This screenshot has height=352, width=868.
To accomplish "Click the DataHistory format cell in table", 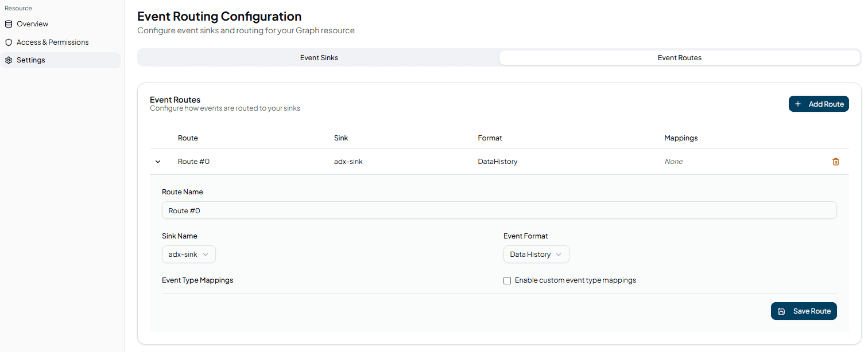I will tap(497, 162).
